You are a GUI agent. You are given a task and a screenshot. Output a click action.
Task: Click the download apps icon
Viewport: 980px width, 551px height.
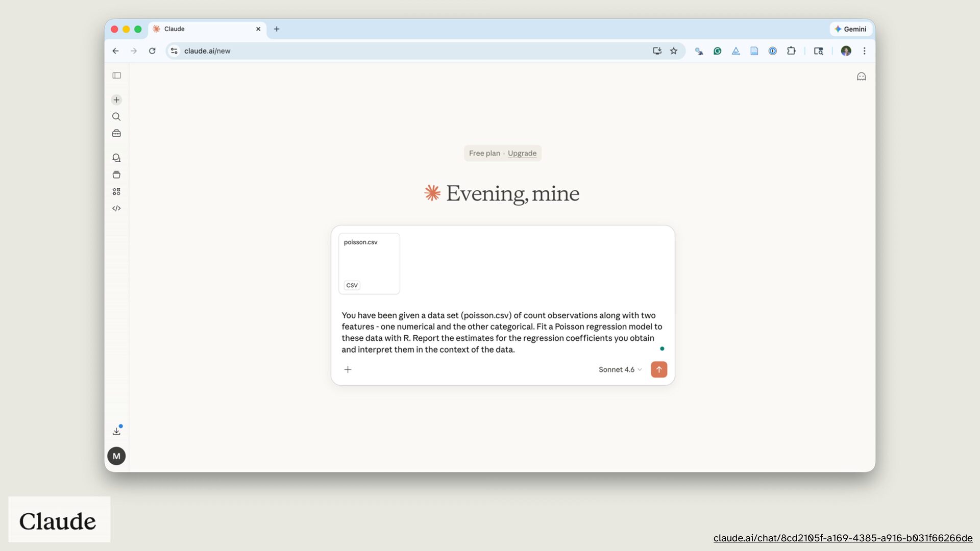[116, 431]
